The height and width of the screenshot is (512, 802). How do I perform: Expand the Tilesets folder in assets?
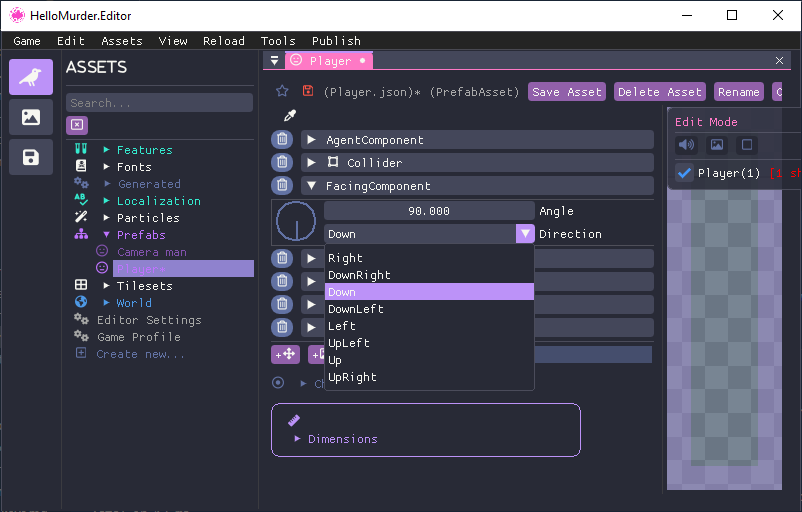click(x=107, y=286)
